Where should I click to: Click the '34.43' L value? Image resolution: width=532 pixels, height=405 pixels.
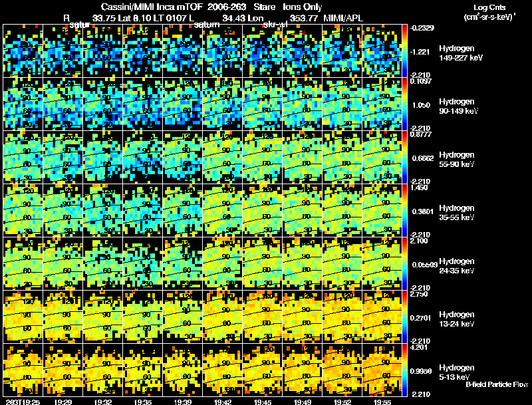pos(233,18)
